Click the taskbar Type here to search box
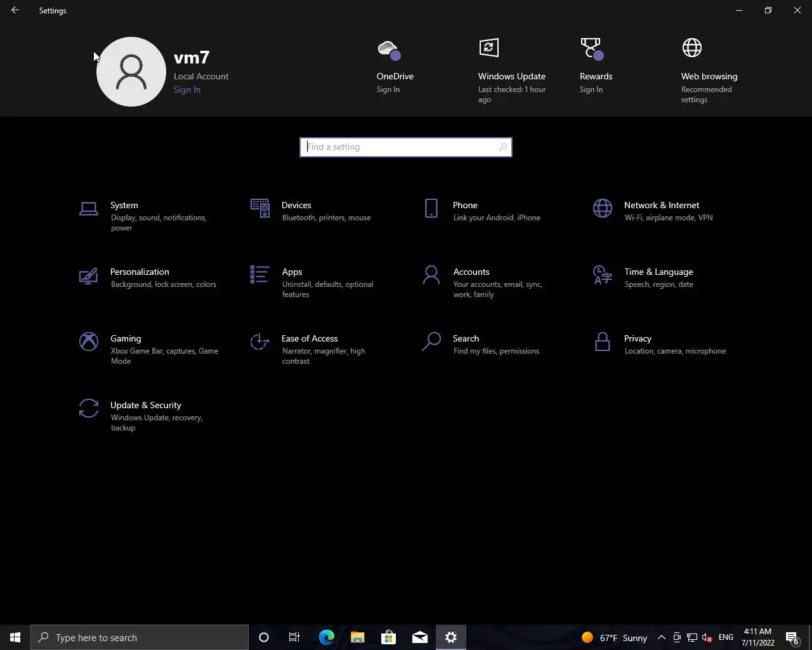This screenshot has height=650, width=812. click(x=140, y=637)
